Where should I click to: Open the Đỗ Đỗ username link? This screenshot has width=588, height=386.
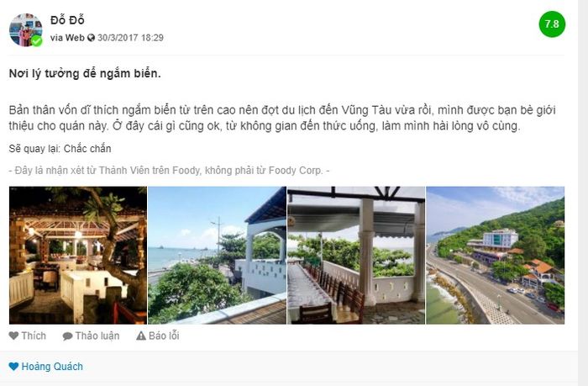pyautogui.click(x=67, y=20)
